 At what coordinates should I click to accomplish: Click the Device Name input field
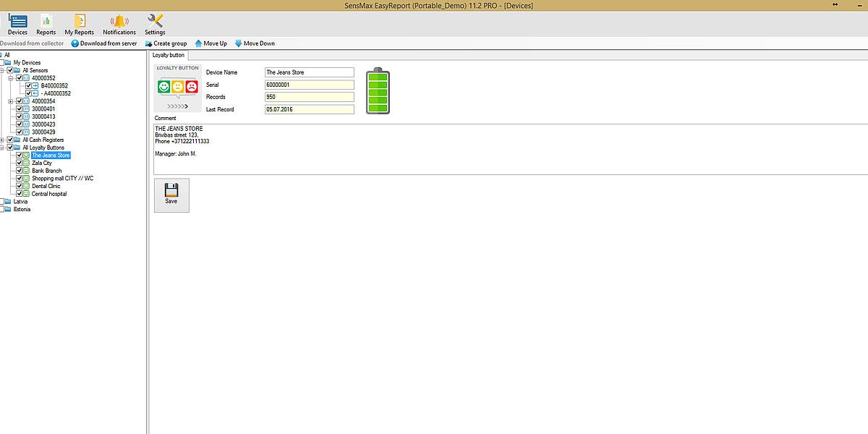(310, 72)
